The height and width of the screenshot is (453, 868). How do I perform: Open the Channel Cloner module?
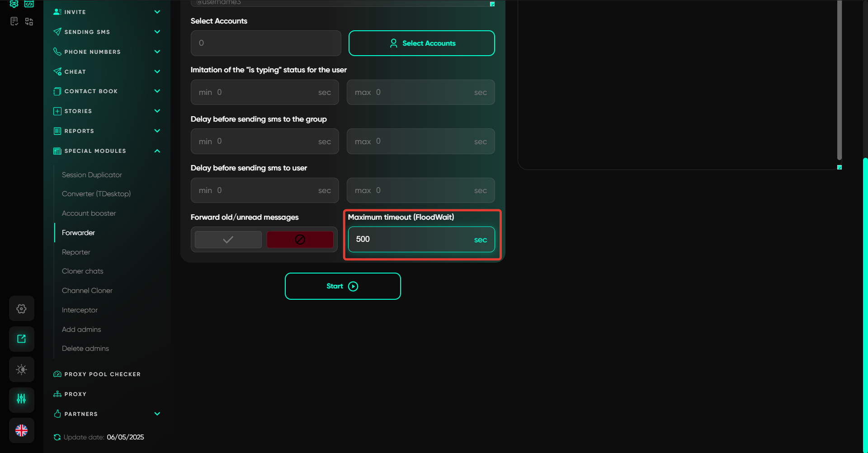tap(87, 291)
